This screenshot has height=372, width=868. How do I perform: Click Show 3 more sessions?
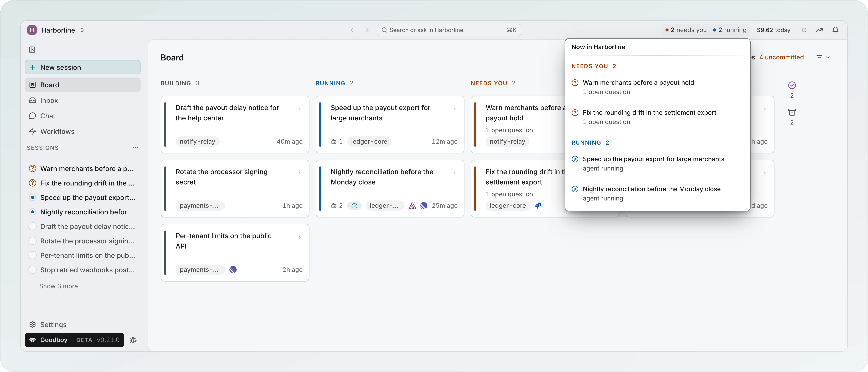tap(59, 286)
